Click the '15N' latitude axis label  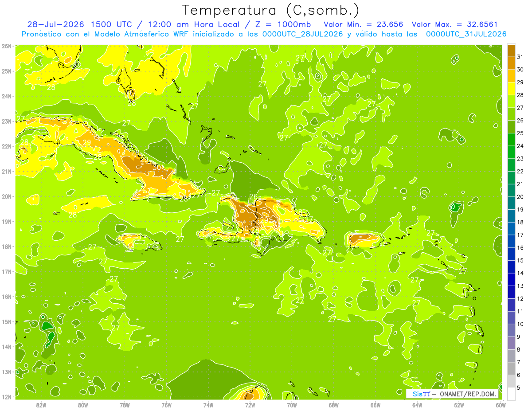tap(6, 321)
